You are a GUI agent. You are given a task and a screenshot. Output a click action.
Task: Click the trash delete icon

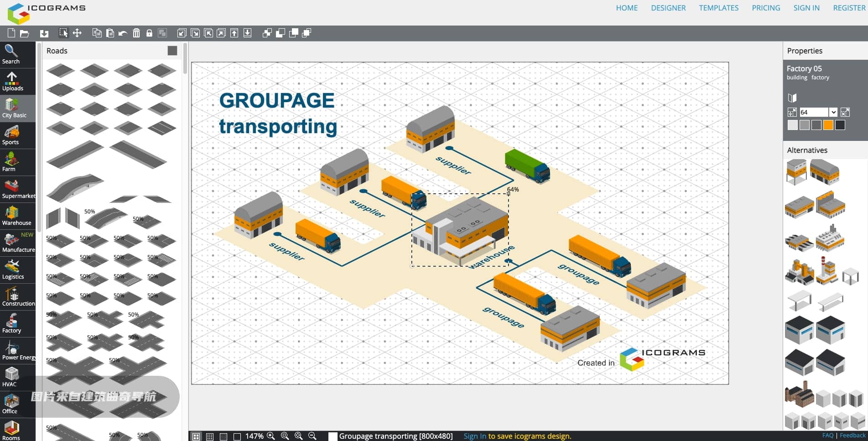136,33
